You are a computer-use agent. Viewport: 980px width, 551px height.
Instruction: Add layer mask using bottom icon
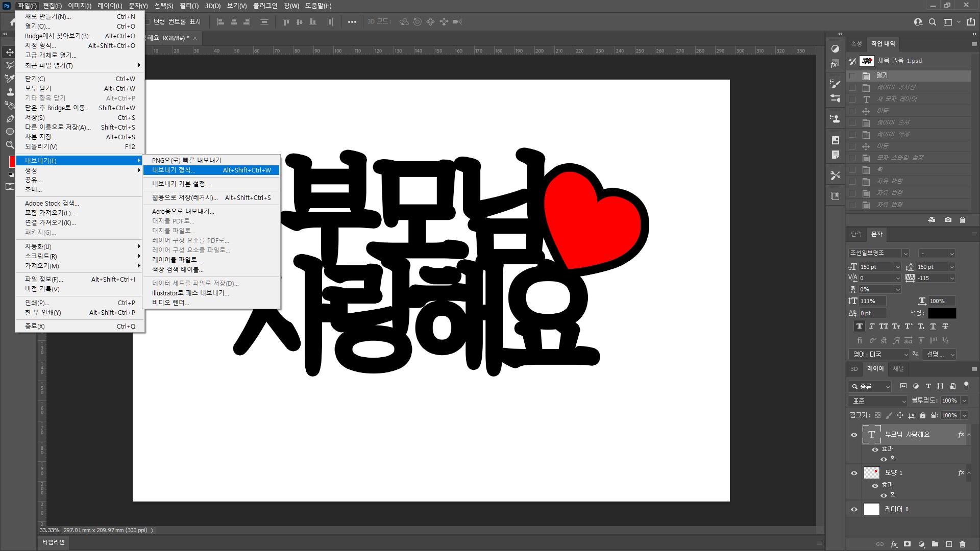[907, 544]
